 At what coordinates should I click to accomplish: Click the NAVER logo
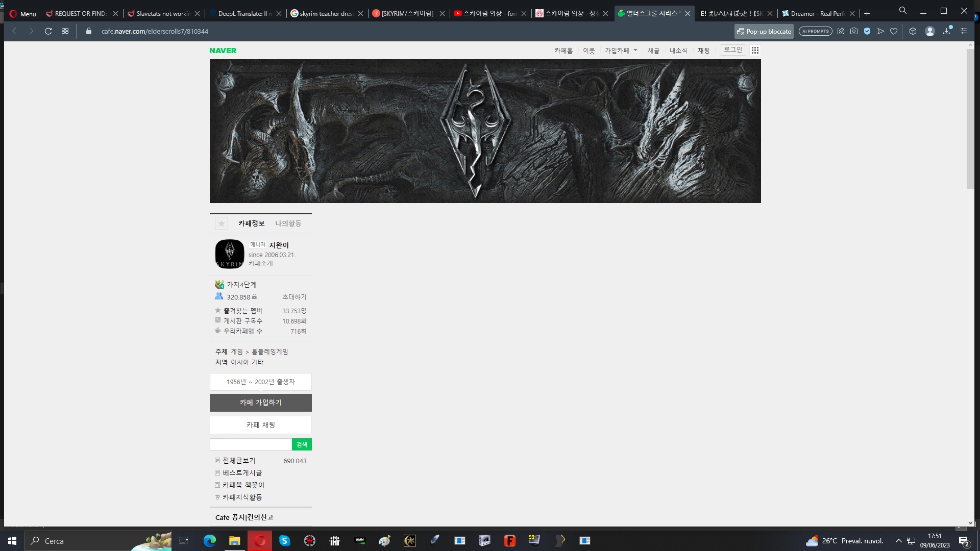coord(223,51)
